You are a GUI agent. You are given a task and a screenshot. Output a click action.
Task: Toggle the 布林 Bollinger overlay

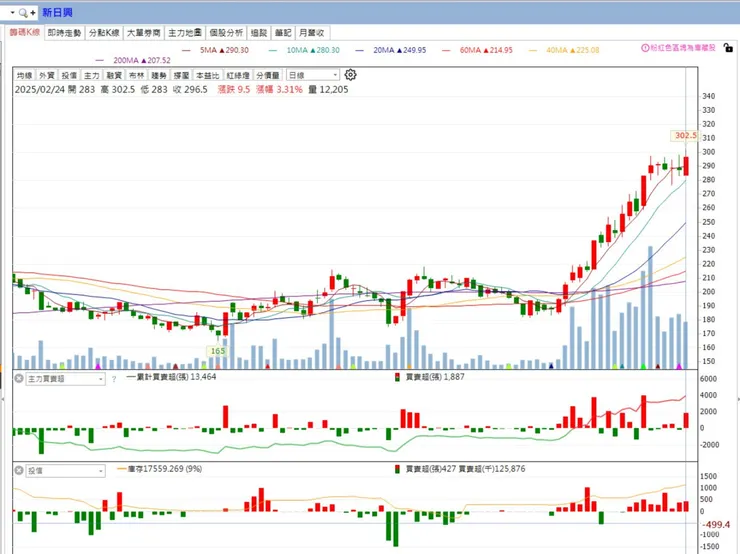136,76
